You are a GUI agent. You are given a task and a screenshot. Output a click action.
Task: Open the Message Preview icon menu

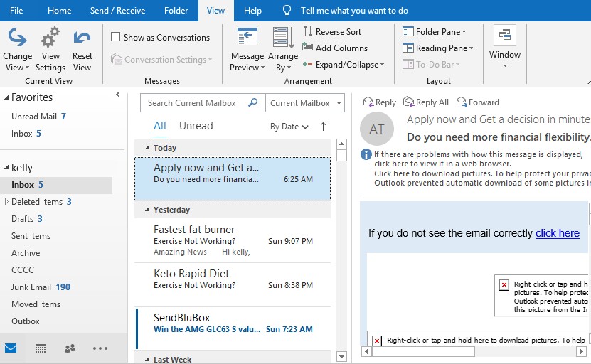(x=247, y=38)
